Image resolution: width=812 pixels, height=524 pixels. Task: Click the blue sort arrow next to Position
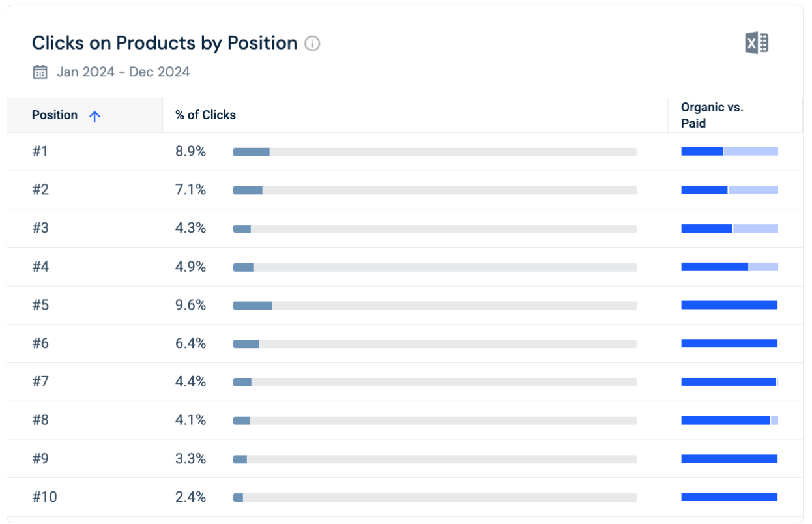(x=95, y=115)
